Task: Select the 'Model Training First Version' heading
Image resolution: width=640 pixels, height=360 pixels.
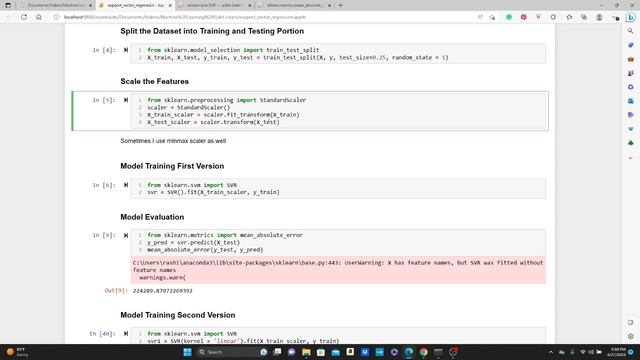Action: point(172,166)
